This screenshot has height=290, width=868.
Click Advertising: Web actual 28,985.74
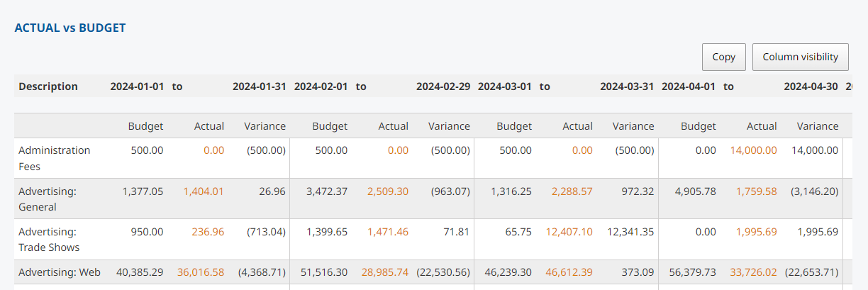point(385,272)
